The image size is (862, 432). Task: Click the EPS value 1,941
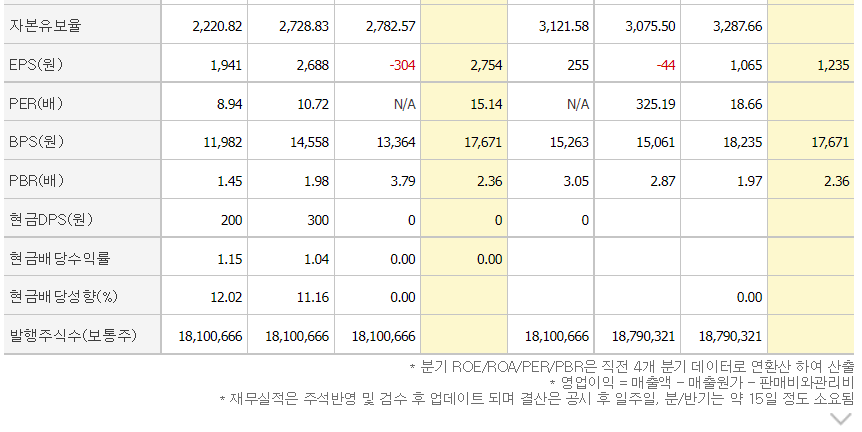(x=226, y=65)
